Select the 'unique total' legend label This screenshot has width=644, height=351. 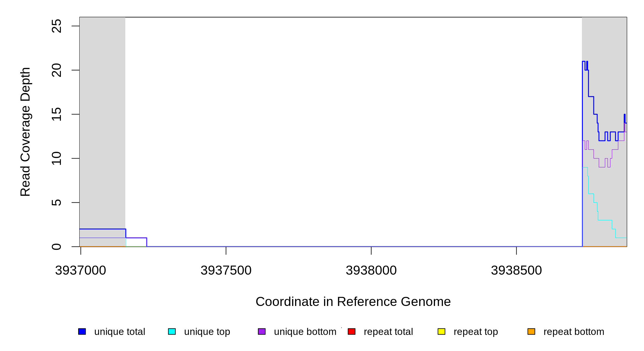119,332
